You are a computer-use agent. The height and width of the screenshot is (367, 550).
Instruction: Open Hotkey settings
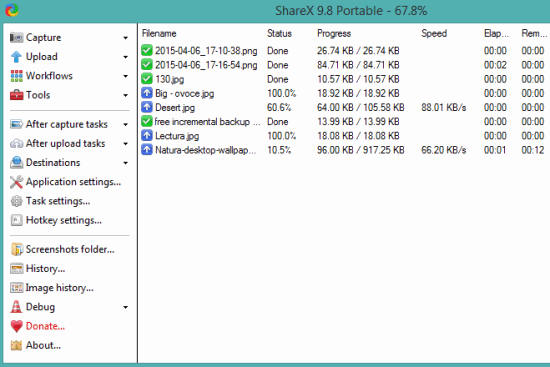64,220
